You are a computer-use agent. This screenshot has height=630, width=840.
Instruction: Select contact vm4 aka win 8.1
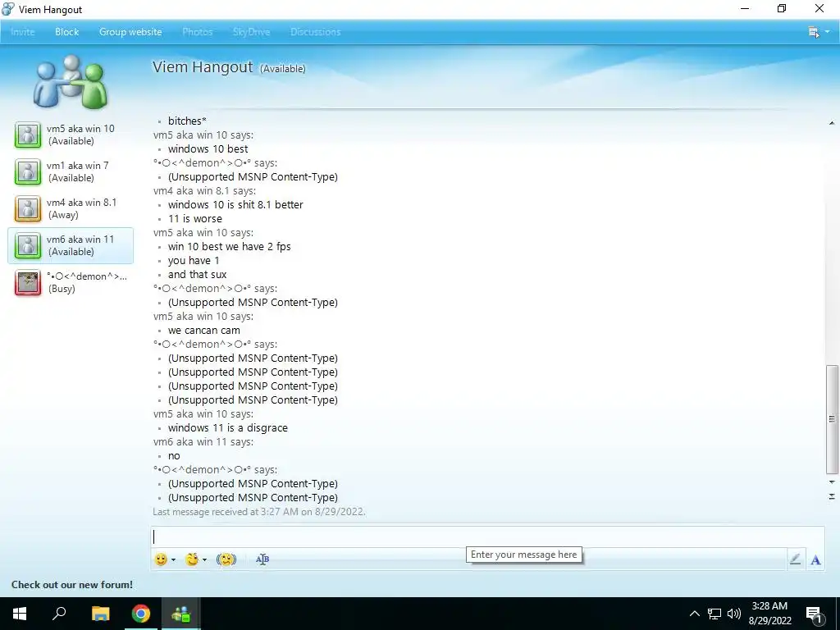pyautogui.click(x=71, y=208)
